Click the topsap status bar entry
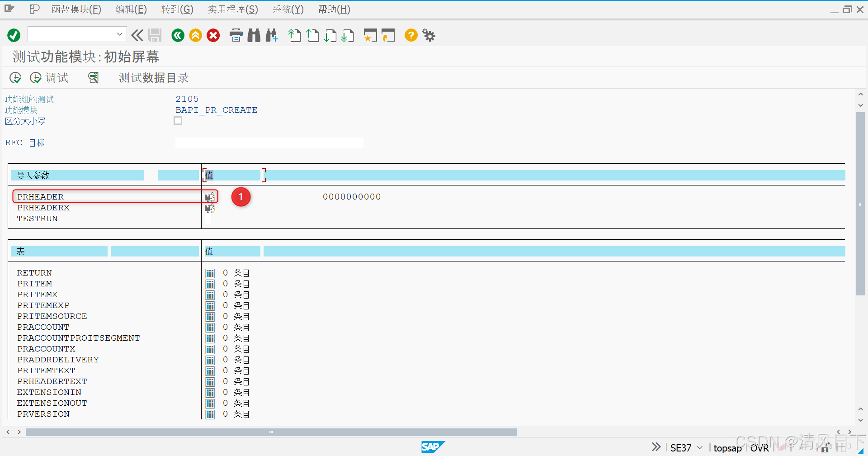The width and height of the screenshot is (868, 456). click(727, 448)
